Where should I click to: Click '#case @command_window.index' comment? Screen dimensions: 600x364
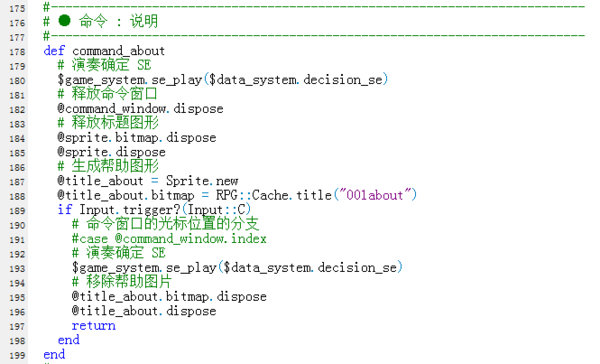click(169, 239)
